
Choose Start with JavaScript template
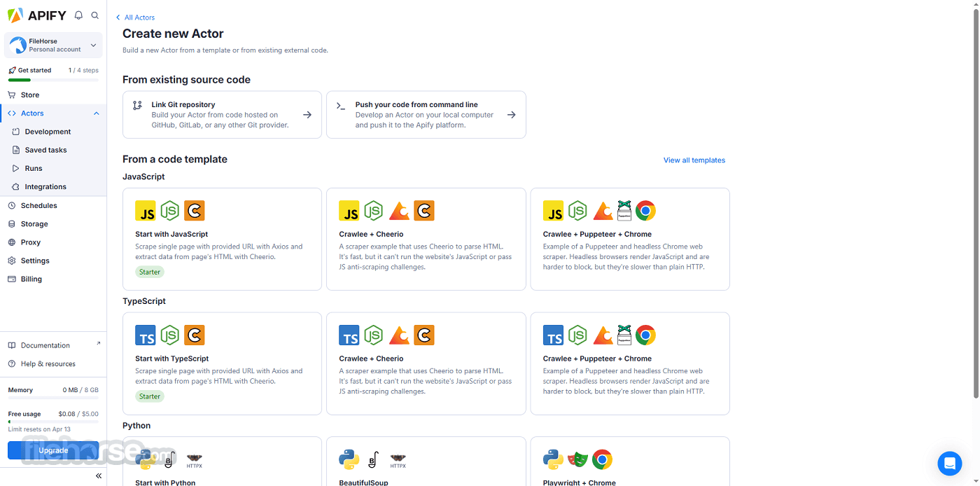pyautogui.click(x=222, y=239)
